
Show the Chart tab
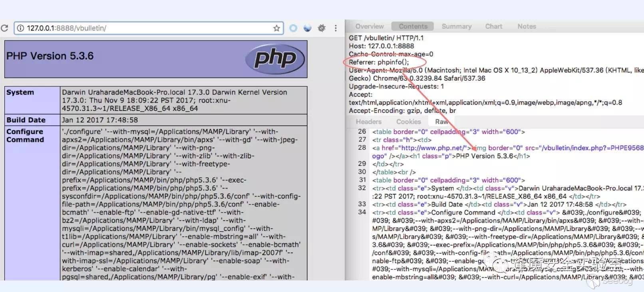point(494,26)
